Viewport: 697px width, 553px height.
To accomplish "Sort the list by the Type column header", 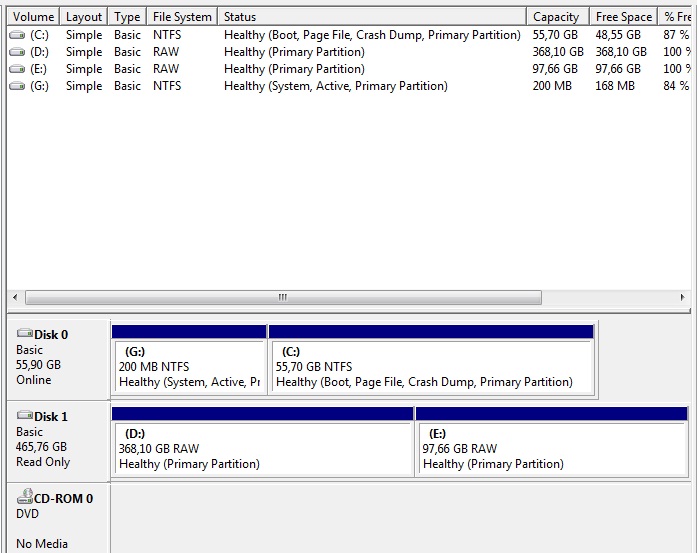I will (x=127, y=17).
